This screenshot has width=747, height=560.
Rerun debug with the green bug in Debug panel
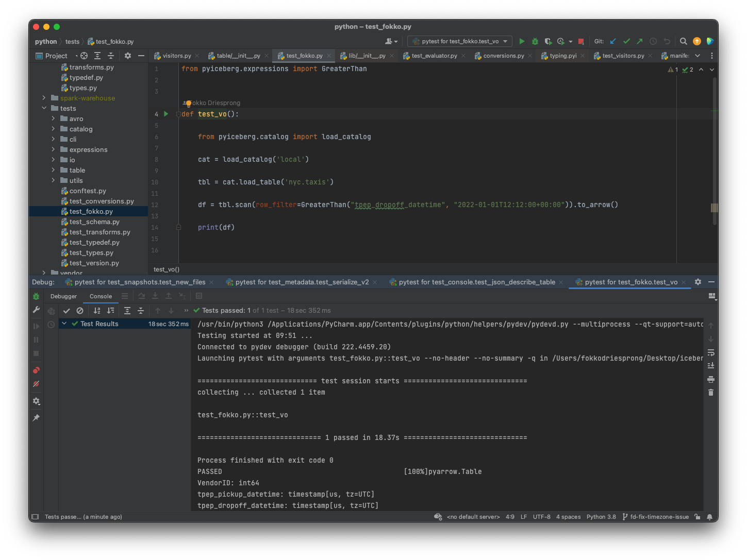[36, 296]
